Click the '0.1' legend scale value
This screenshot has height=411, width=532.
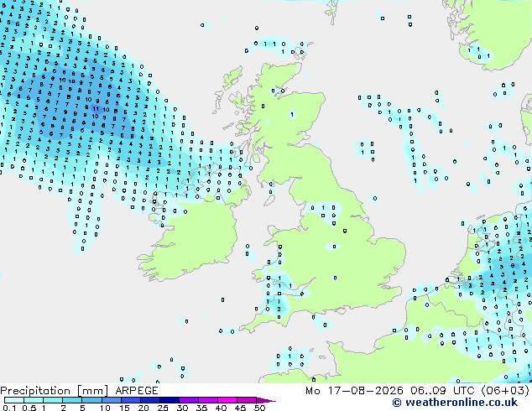click(9, 408)
